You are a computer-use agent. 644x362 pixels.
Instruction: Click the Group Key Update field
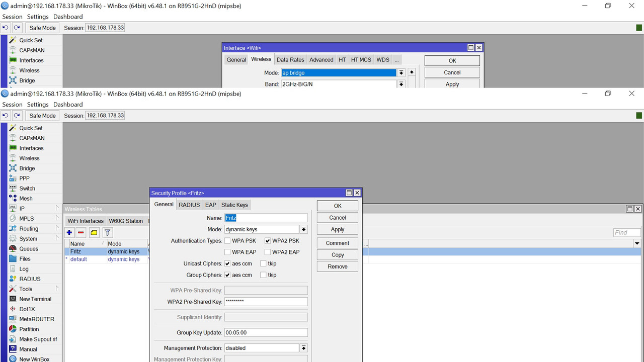[x=266, y=332]
